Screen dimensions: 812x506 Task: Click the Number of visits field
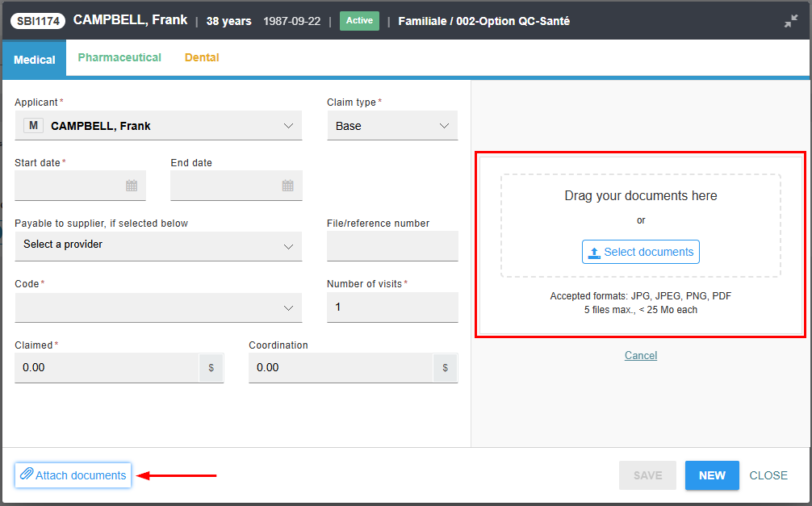(x=391, y=307)
